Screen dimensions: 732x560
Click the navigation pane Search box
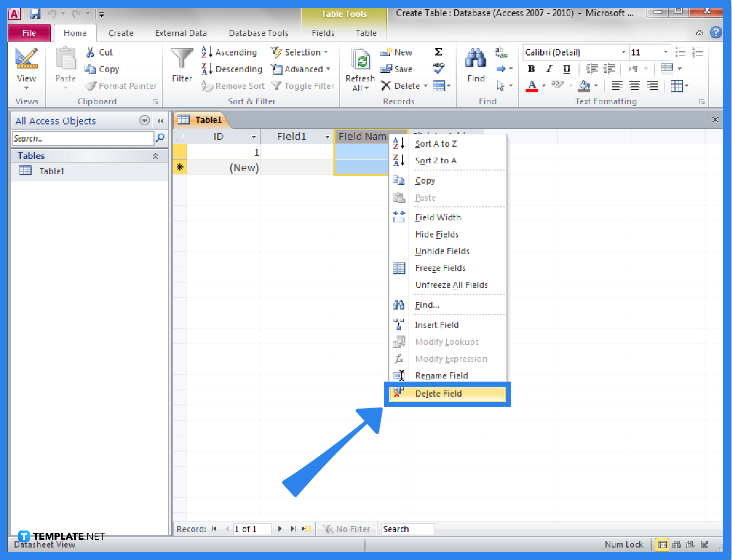pos(83,138)
